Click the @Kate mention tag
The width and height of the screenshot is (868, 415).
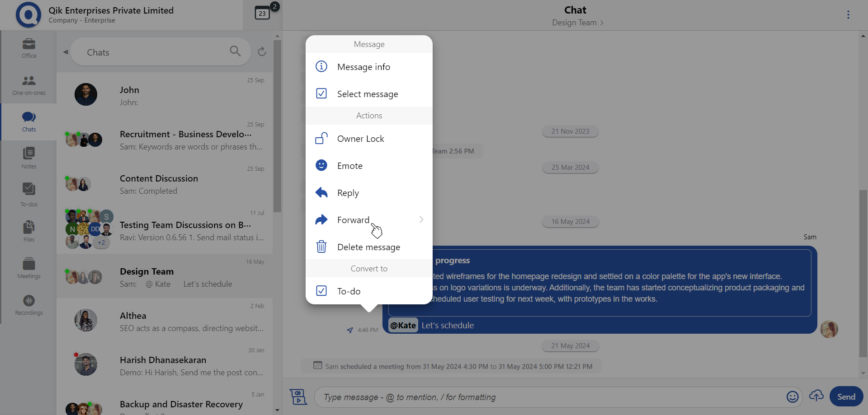click(x=403, y=325)
